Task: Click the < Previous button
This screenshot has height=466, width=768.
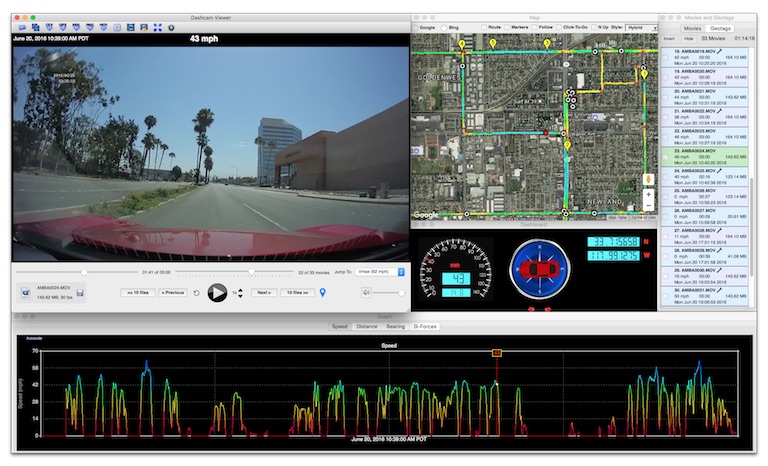Action: [x=172, y=293]
